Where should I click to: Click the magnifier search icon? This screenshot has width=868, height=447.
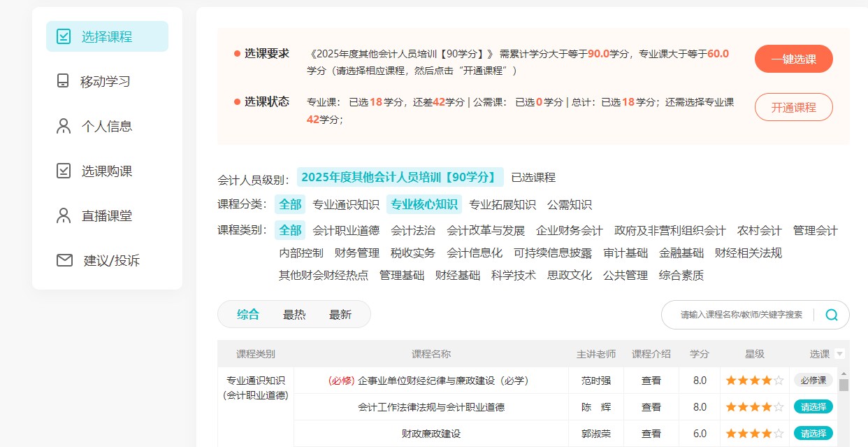831,315
